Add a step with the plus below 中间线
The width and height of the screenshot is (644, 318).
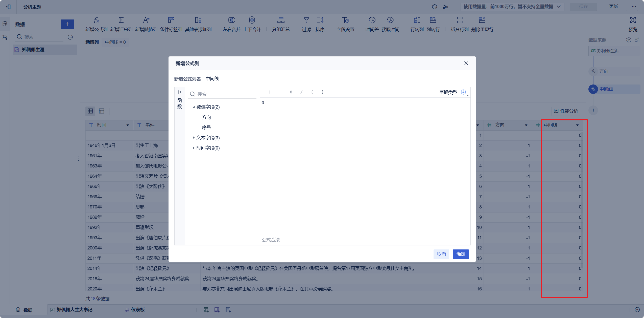tap(593, 110)
